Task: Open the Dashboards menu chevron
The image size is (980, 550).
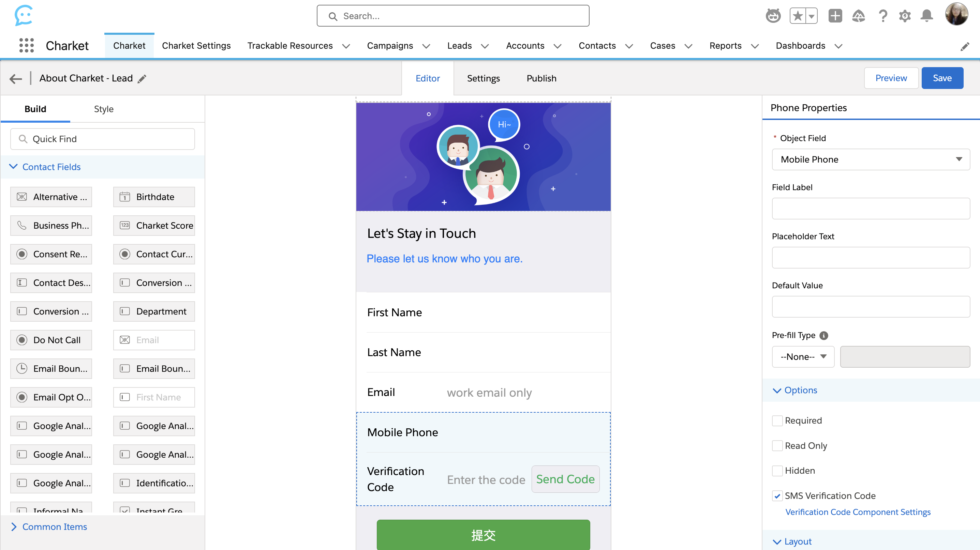Action: click(838, 46)
